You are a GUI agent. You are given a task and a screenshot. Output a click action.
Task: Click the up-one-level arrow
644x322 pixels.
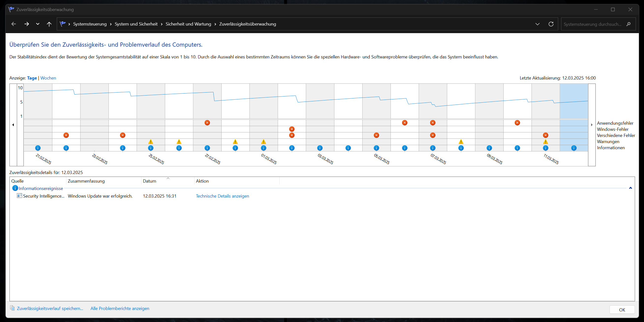(49, 24)
